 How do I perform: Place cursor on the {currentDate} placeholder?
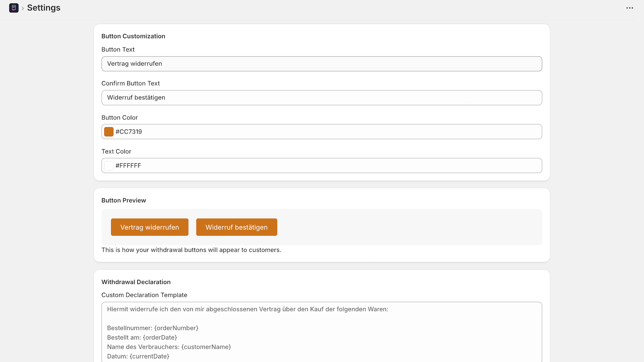coord(150,356)
